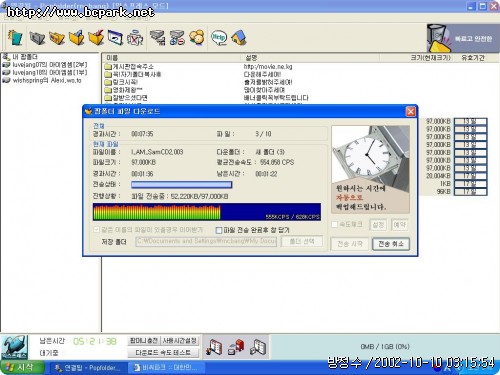500x375 pixels.
Task: Toggle '파일 전송 완료후 창 닫기' checkbox
Action: (x=219, y=230)
